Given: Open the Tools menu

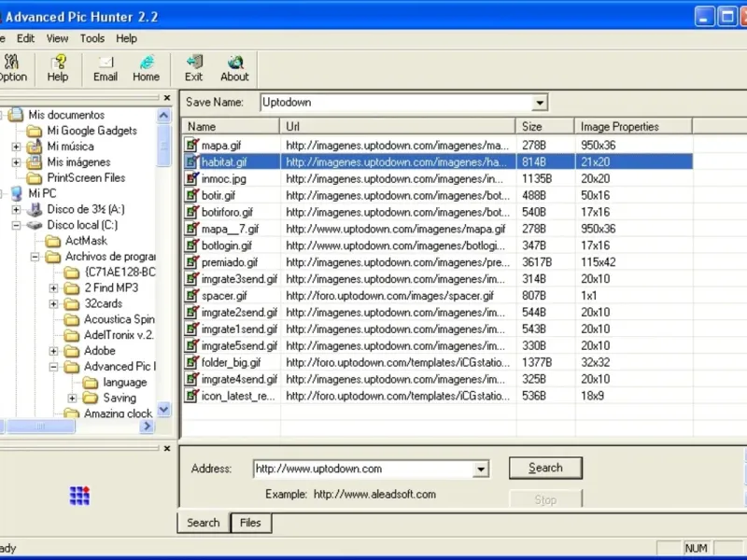Looking at the screenshot, I should tap(92, 38).
